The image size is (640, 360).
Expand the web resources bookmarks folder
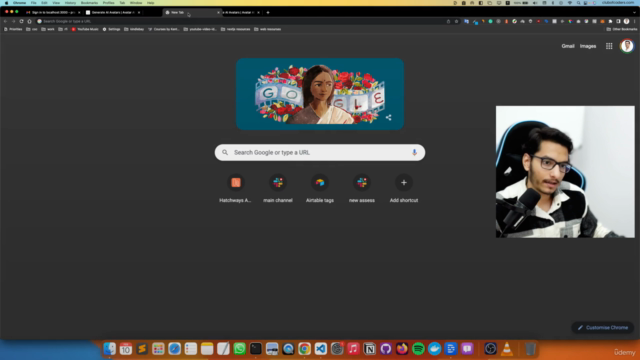click(x=267, y=29)
